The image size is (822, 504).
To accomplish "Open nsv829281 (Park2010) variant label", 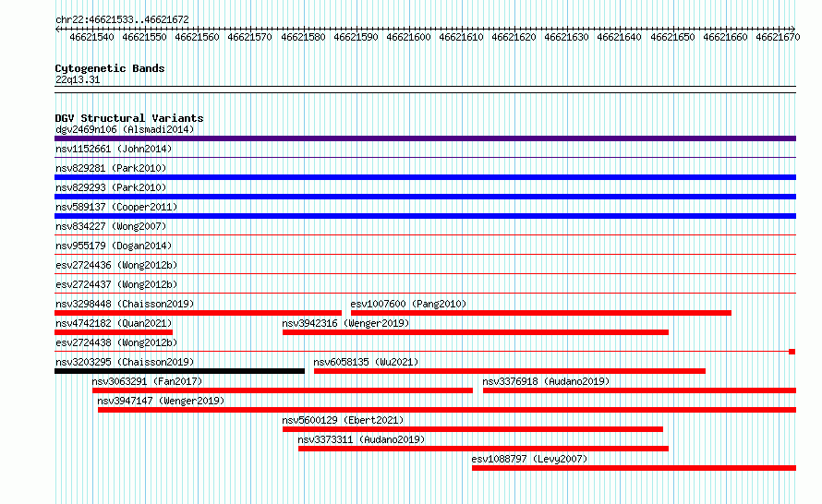I will pos(111,168).
